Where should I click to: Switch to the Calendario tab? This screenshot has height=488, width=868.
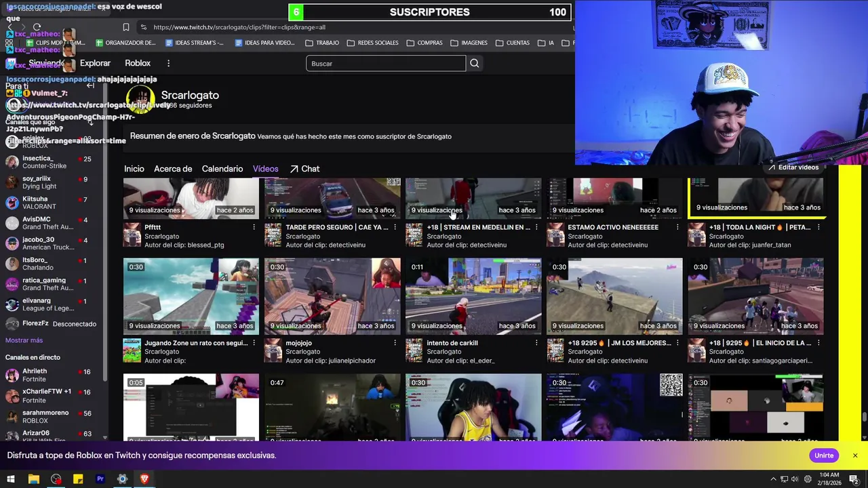pyautogui.click(x=222, y=169)
